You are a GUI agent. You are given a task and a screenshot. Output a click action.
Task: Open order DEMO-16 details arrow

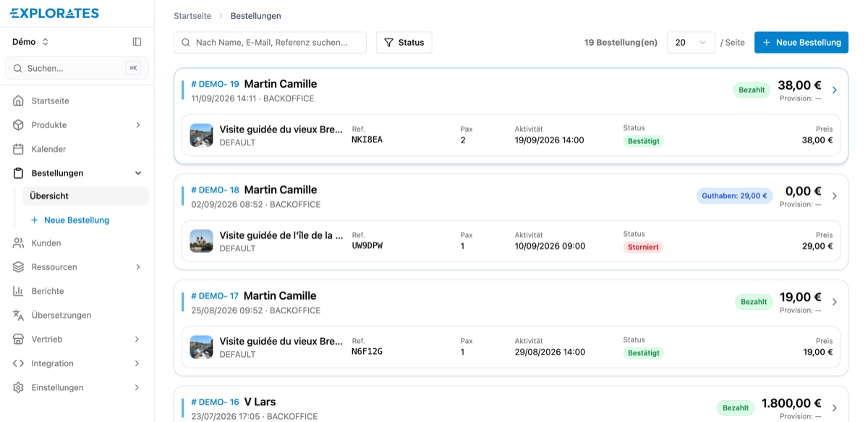tap(834, 408)
